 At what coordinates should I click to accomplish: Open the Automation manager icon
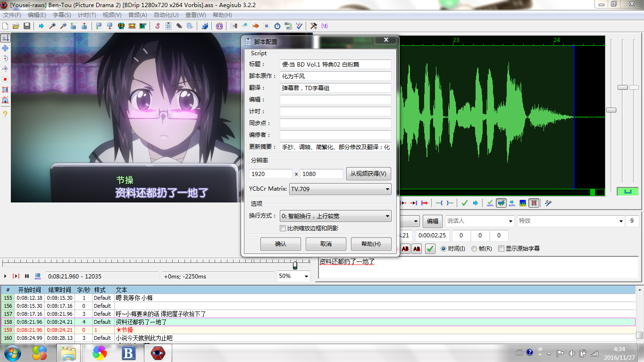pos(205,26)
